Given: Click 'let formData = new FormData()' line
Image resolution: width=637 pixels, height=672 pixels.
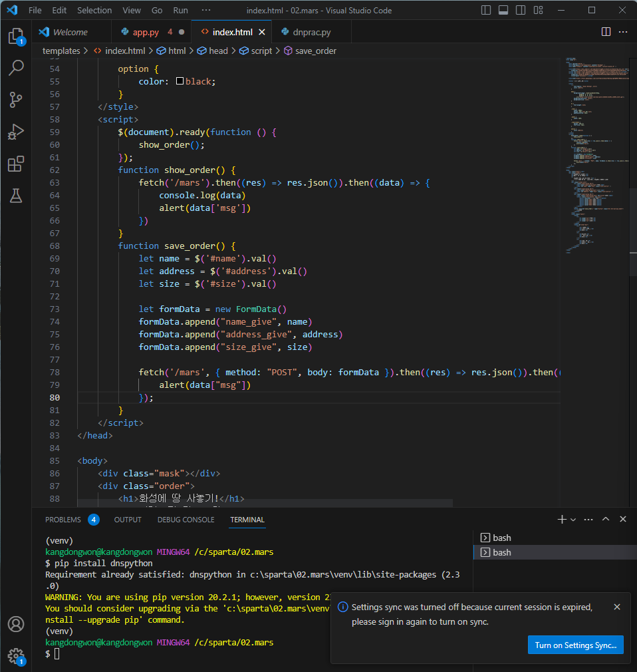Looking at the screenshot, I should tap(213, 309).
